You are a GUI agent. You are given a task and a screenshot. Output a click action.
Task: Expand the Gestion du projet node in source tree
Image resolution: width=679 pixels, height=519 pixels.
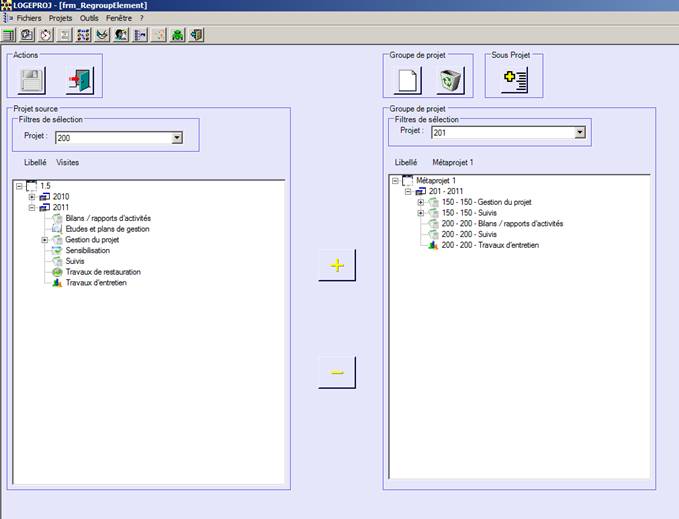(x=45, y=240)
